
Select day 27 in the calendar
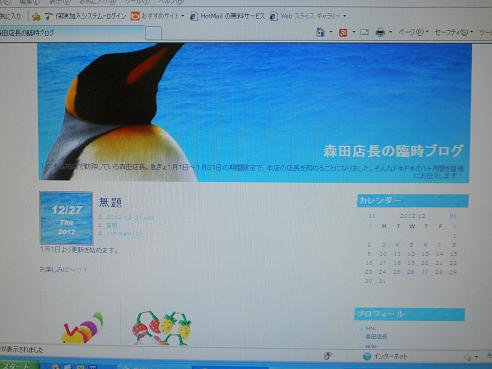424,272
